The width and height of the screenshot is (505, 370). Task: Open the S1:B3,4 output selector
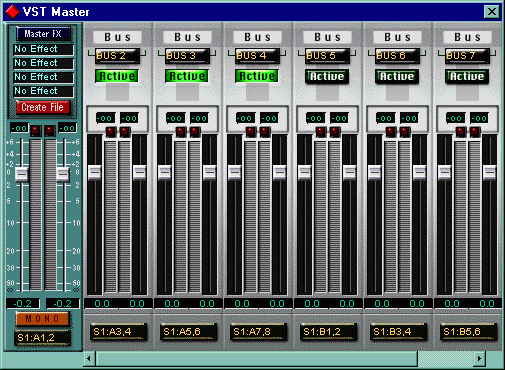tap(398, 332)
